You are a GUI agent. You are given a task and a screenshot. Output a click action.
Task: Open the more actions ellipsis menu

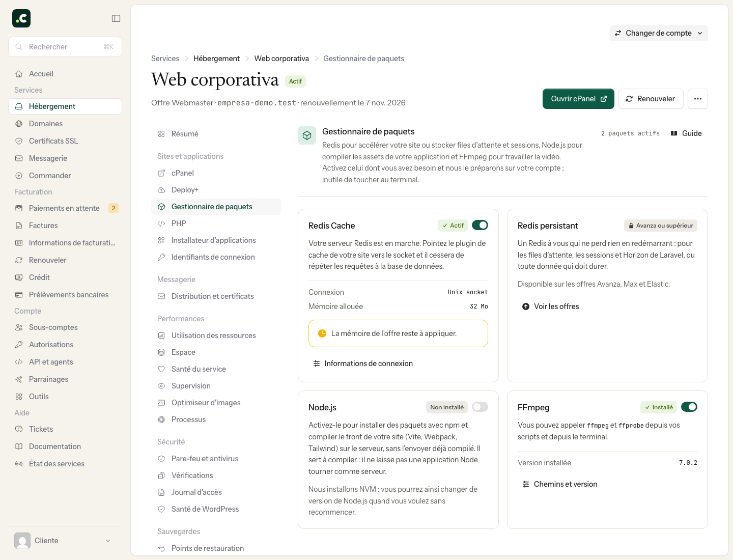[698, 99]
